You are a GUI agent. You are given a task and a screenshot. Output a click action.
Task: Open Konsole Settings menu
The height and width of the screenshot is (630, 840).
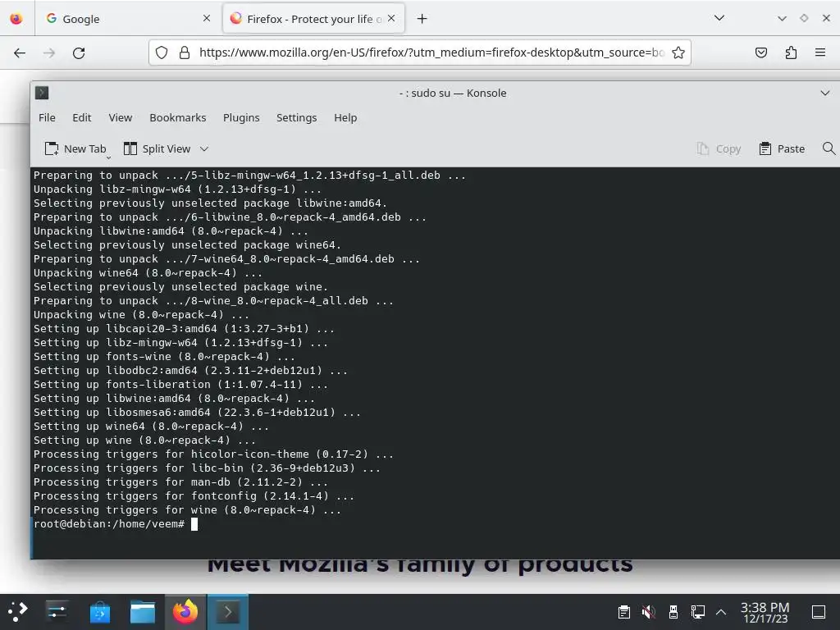point(297,118)
